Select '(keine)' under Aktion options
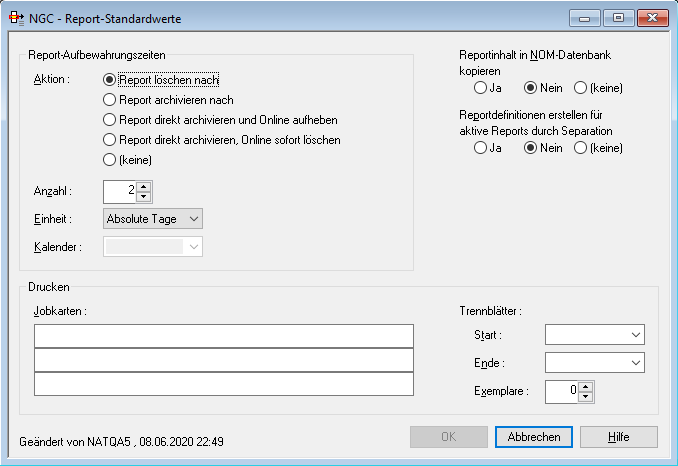The image size is (678, 466). 111,160
